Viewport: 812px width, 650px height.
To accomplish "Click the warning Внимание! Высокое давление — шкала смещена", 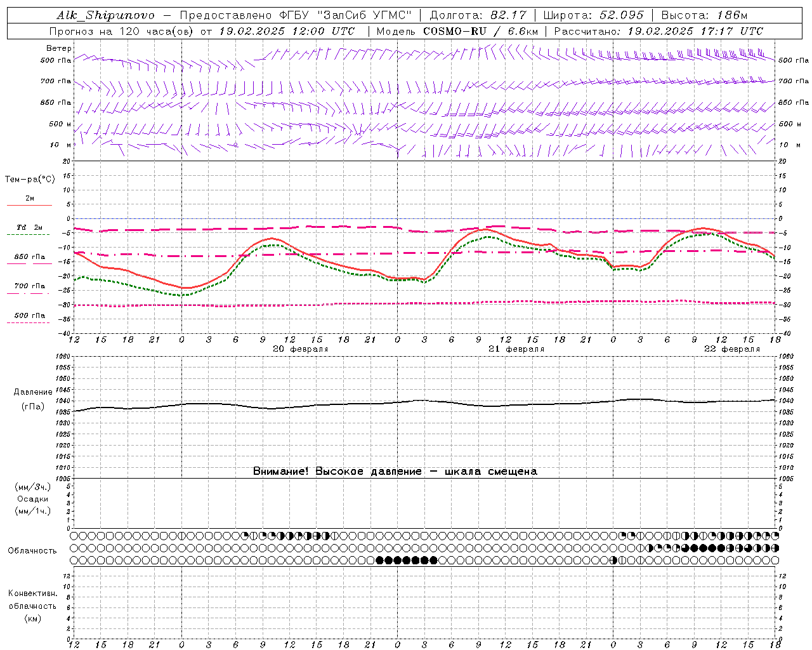I will pos(395,472).
